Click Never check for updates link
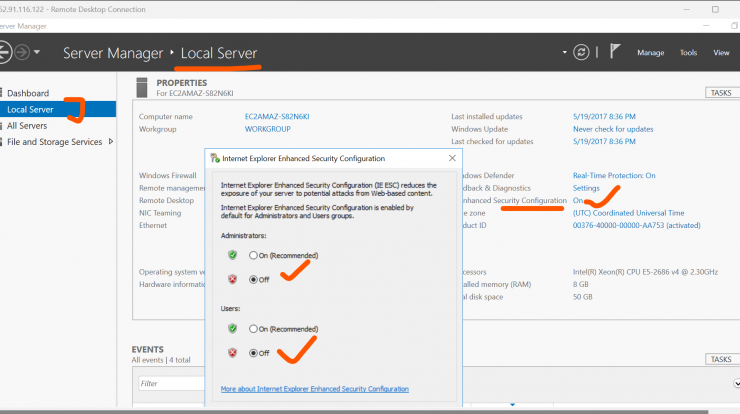740x414 pixels. [613, 129]
